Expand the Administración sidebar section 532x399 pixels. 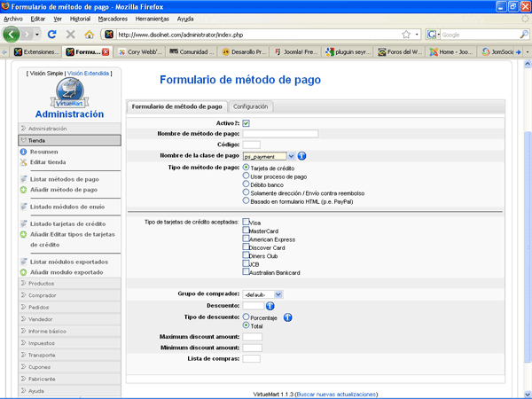click(x=69, y=129)
